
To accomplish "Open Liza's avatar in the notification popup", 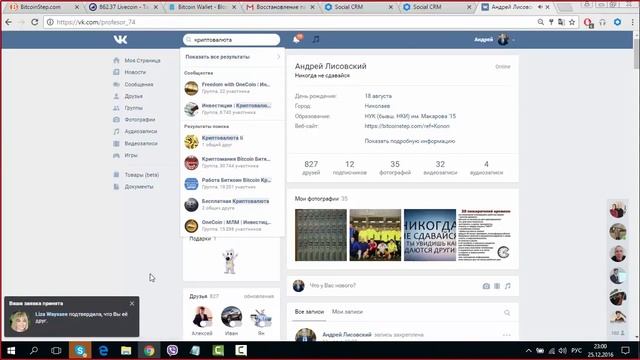I will tap(20, 322).
